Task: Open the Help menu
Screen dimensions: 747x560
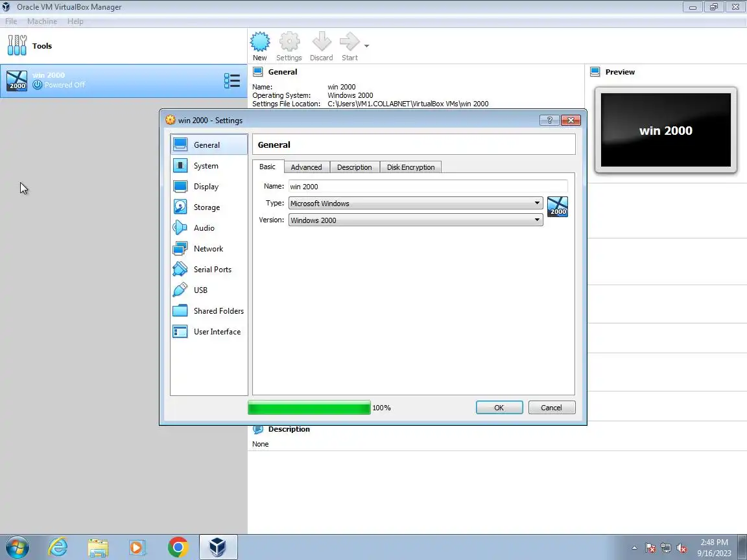Action: [75, 21]
